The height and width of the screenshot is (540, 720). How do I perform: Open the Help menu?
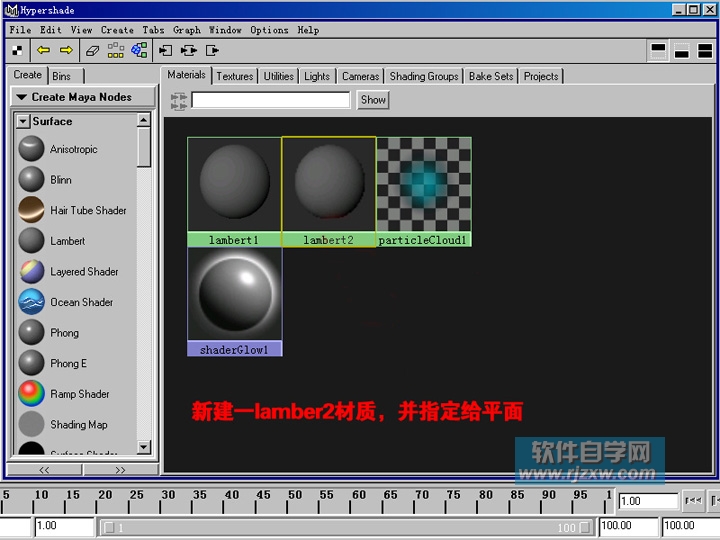[x=308, y=30]
